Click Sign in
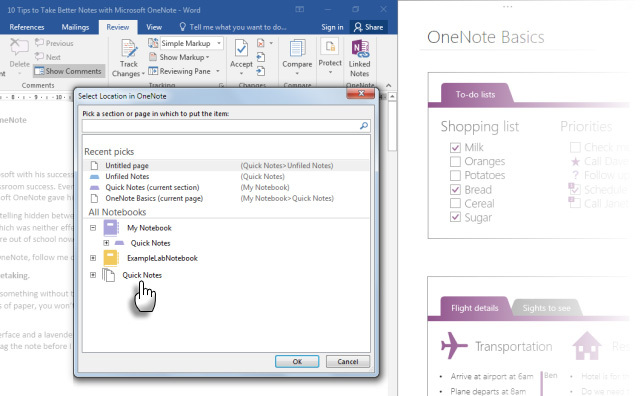640x396 pixels. click(332, 27)
